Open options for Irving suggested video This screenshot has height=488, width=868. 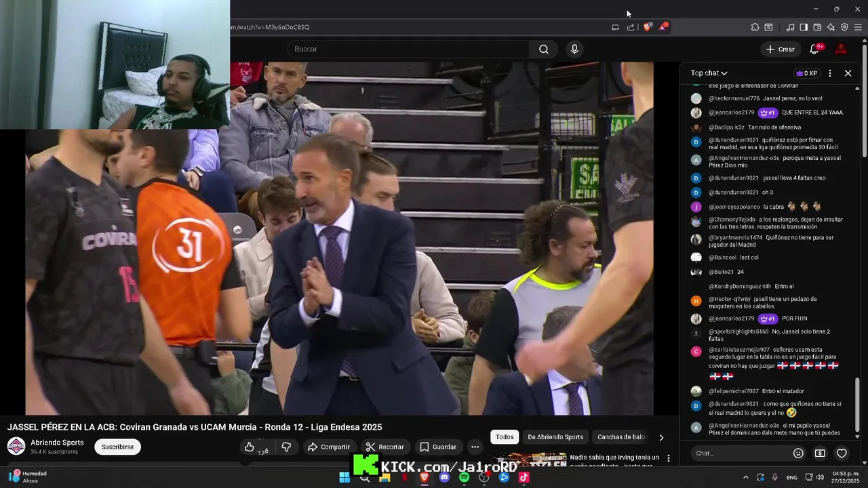point(669,458)
